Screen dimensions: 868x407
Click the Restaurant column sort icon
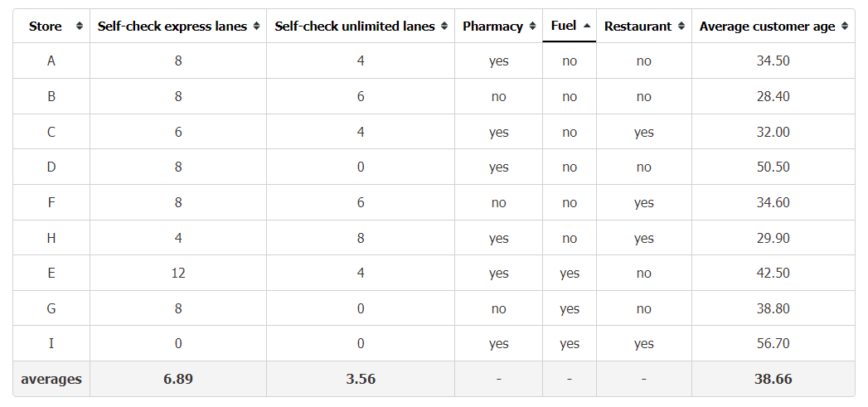681,26
